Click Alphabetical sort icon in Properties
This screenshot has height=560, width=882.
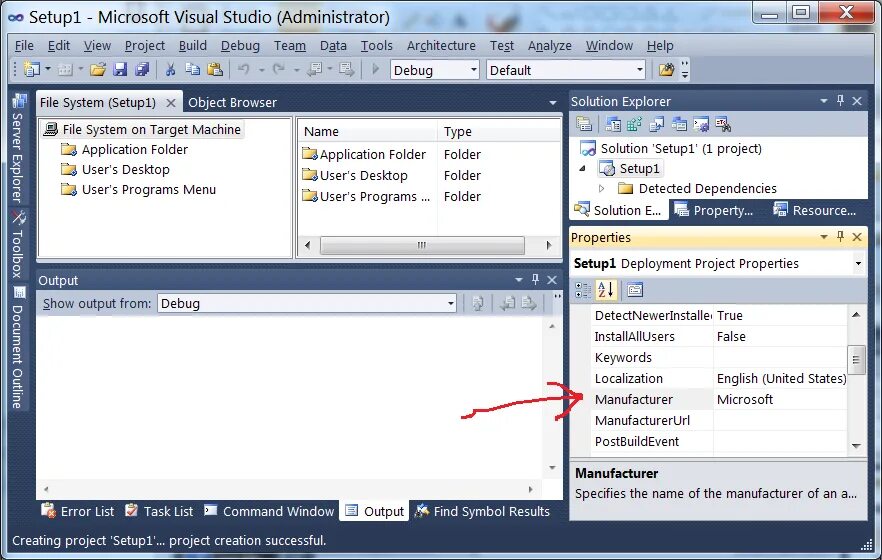tap(606, 290)
